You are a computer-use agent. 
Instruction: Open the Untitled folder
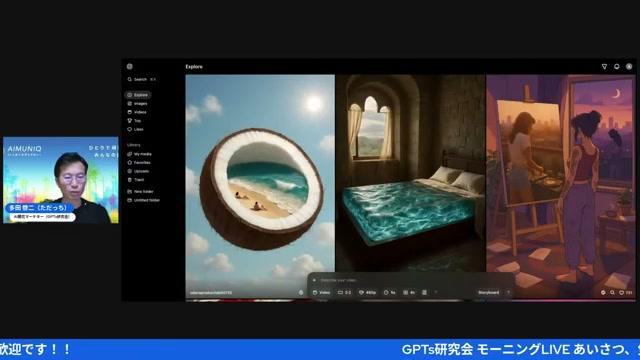click(144, 200)
